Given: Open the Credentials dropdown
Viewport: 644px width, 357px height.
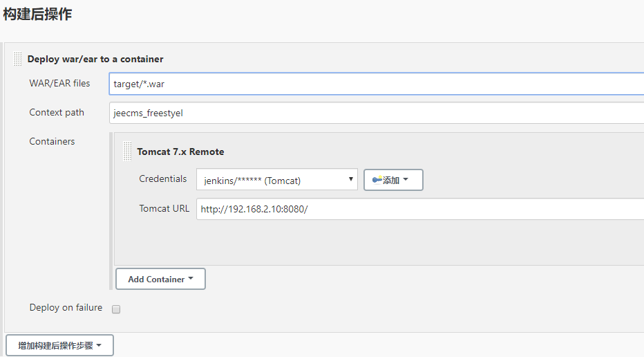Looking at the screenshot, I should 276,180.
